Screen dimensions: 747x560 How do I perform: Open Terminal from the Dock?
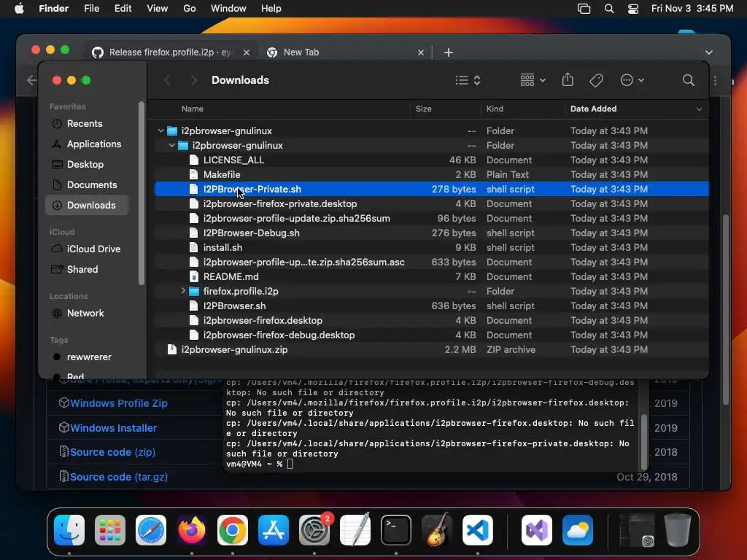396,530
